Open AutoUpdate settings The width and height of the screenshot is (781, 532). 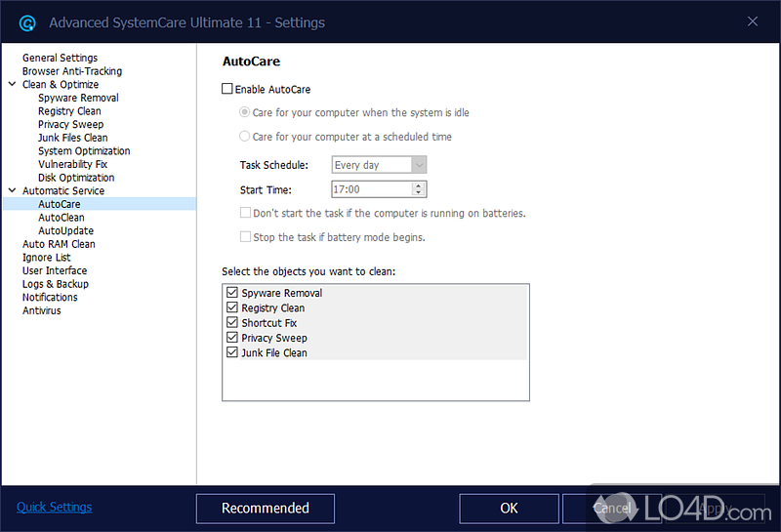[65, 230]
